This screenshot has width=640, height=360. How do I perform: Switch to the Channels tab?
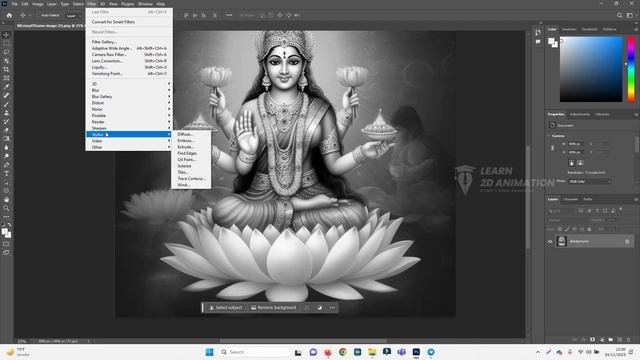570,199
